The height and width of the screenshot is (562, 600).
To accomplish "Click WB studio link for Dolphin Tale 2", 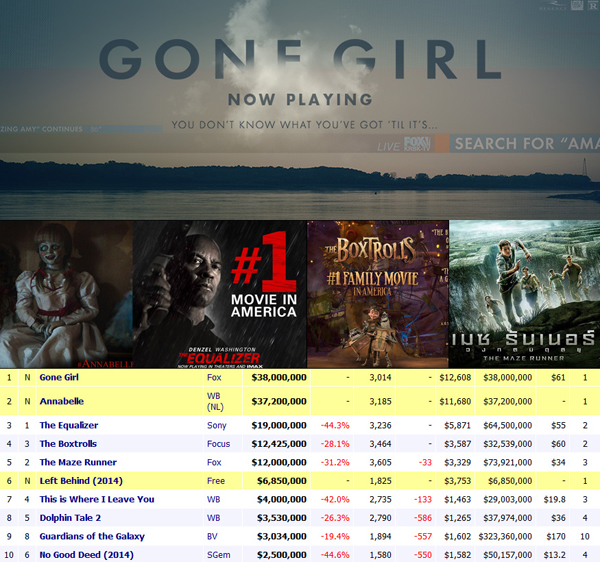I will click(214, 518).
